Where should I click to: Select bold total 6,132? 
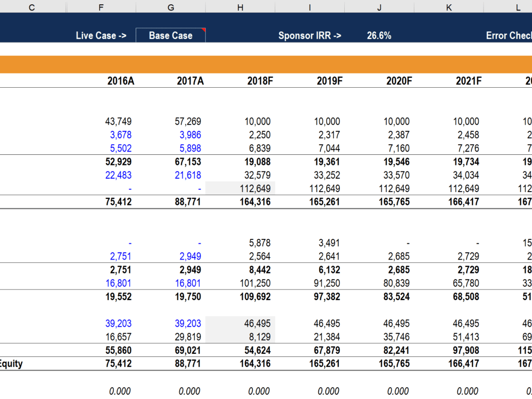click(x=329, y=270)
